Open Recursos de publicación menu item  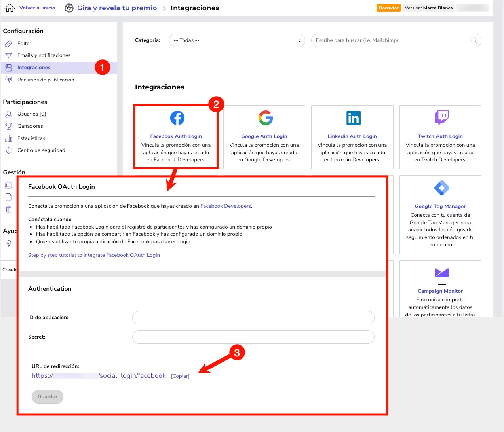coord(46,80)
